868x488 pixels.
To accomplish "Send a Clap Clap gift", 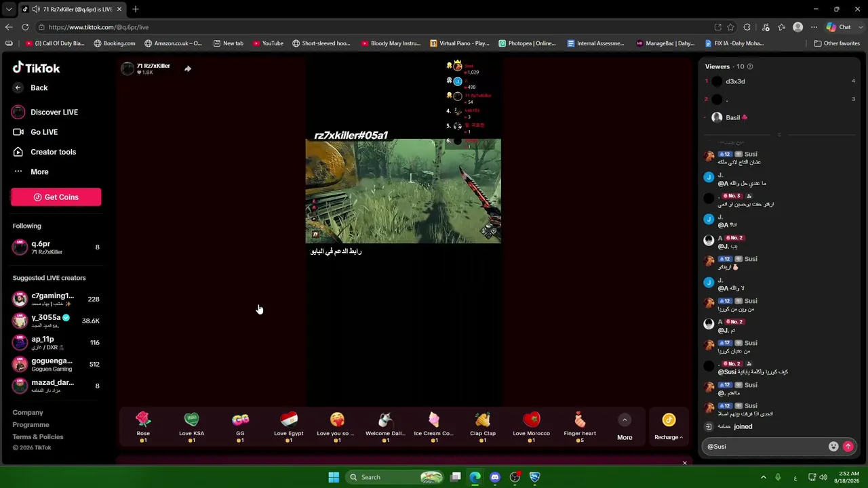I will pos(483,427).
